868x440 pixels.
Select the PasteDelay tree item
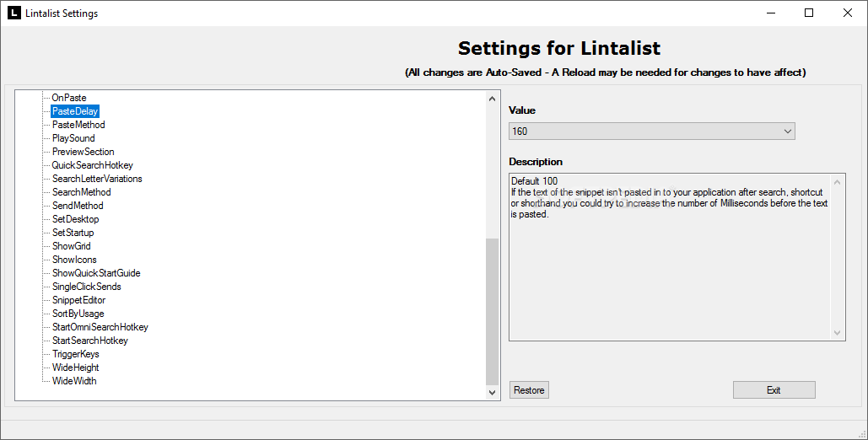click(x=75, y=111)
